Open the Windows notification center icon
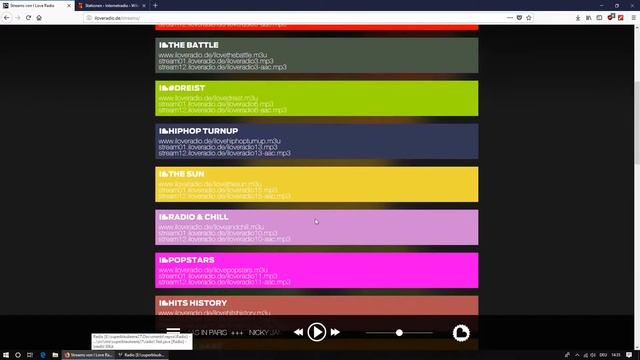640x360 pixels. tap(629, 355)
